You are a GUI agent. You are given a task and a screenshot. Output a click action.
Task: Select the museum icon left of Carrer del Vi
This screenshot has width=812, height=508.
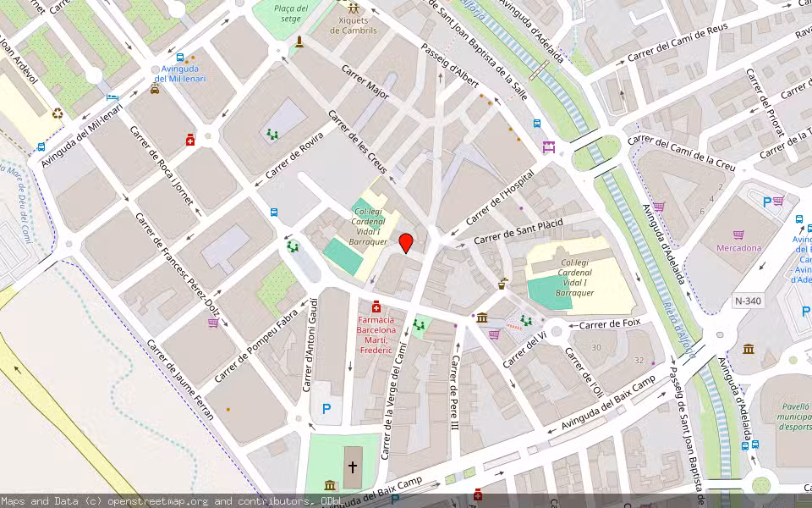click(x=482, y=317)
